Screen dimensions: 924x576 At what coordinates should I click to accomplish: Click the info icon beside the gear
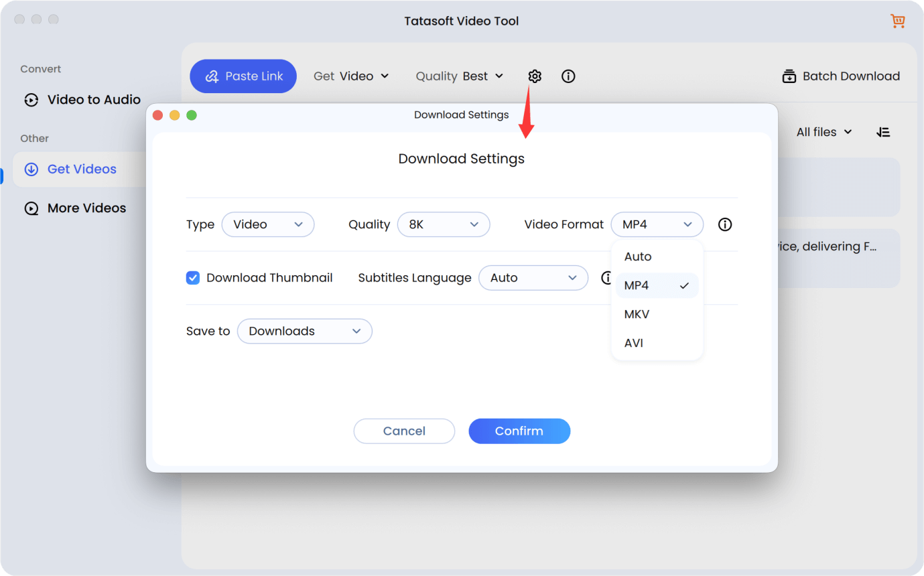[x=568, y=76]
